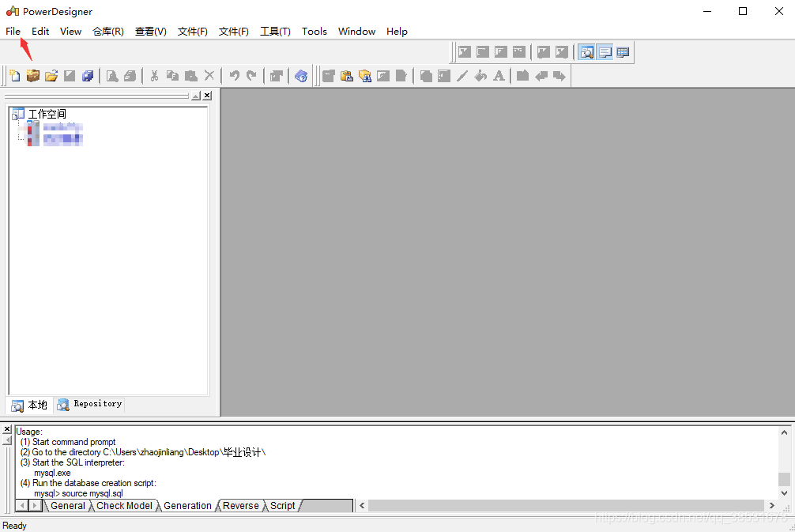
Task: Click the Redo arrow icon
Action: (251, 76)
